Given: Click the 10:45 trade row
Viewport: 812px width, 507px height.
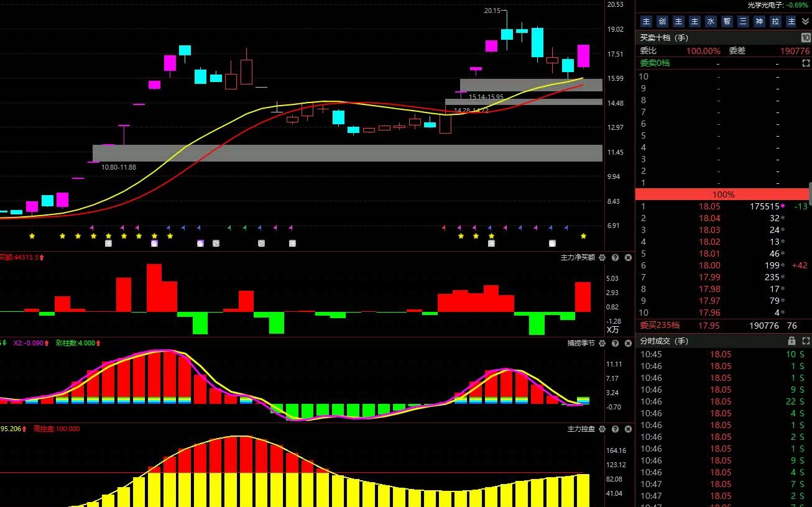Looking at the screenshot, I should coord(722,354).
